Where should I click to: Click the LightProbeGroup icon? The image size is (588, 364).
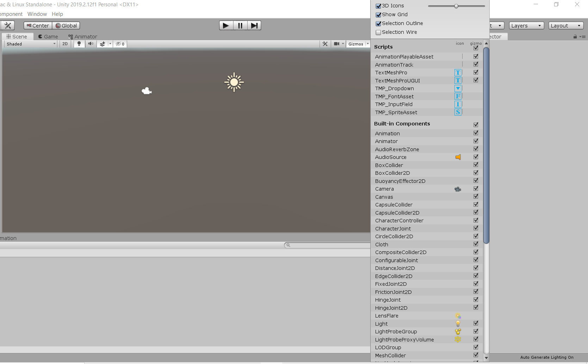(x=458, y=332)
